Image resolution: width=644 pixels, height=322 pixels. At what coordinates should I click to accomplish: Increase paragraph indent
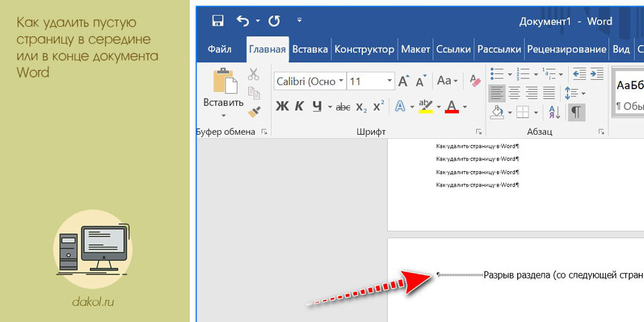(597, 74)
